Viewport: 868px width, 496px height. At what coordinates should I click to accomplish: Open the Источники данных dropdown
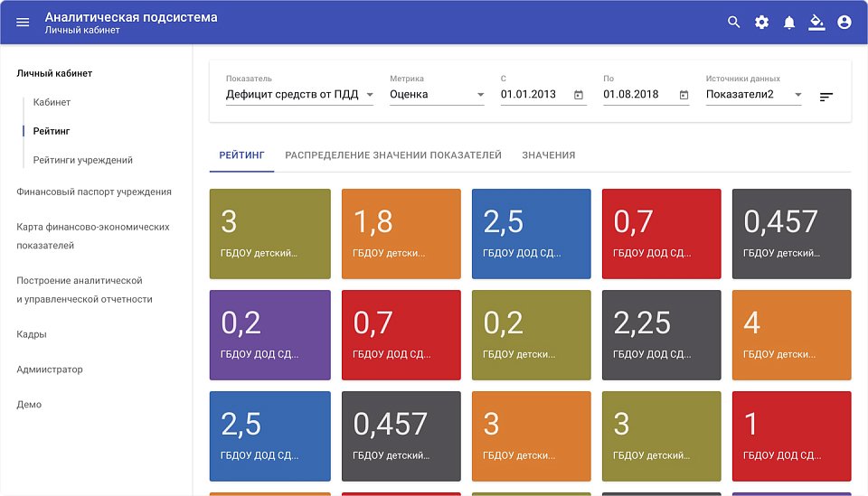point(753,95)
